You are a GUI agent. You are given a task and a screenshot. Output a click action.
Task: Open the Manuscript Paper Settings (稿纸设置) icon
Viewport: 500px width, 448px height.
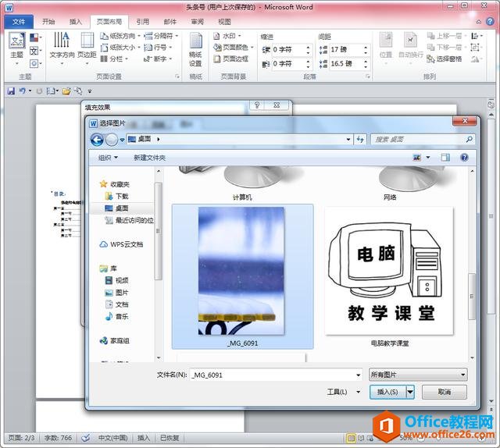[195, 49]
